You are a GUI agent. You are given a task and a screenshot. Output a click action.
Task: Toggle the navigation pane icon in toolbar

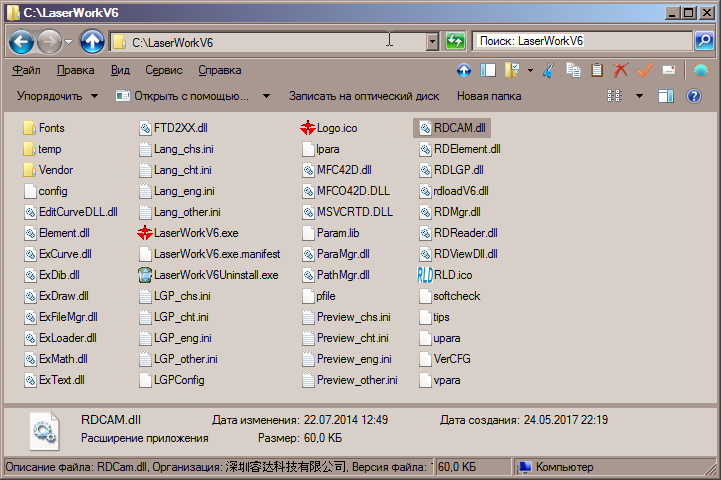489,70
